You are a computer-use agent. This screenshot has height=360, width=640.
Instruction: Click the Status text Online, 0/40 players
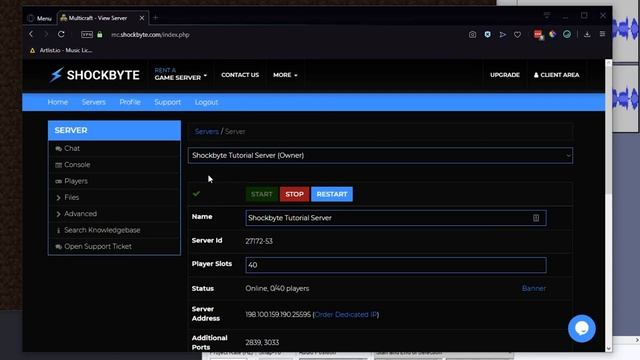(277, 288)
